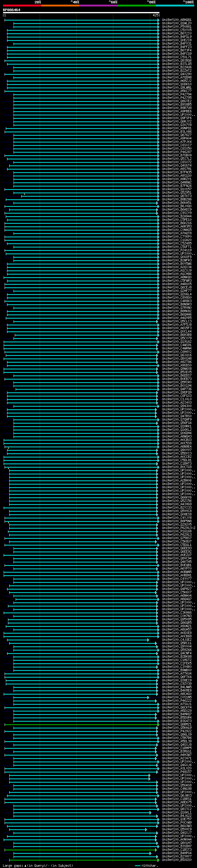Select hit UniRef100_A9NPD1
197x868 pixels.
[x=176, y=128]
